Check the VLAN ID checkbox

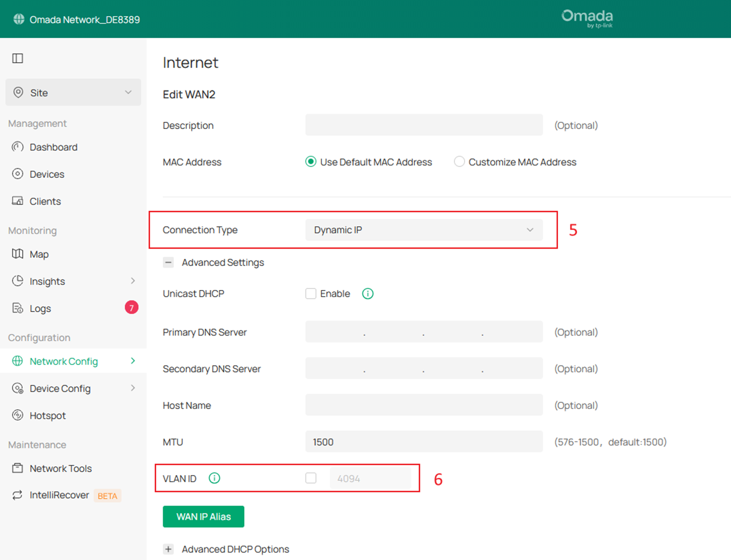[x=311, y=478]
